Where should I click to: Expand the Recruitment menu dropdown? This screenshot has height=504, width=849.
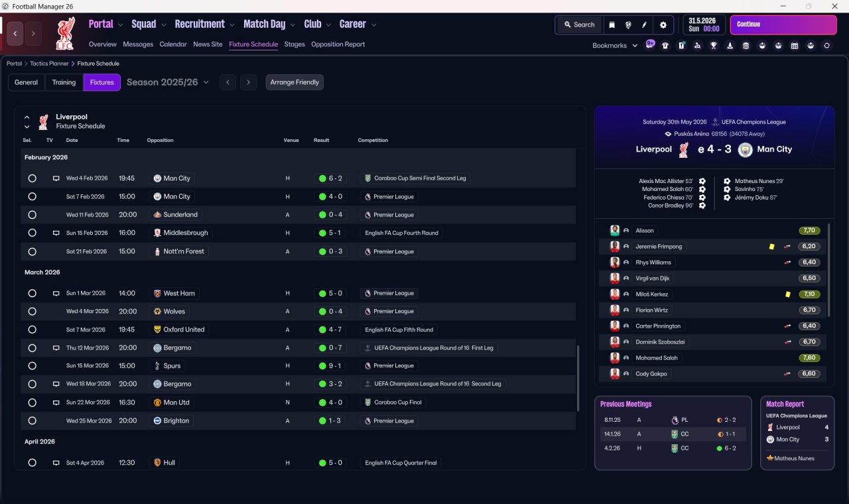click(x=232, y=25)
